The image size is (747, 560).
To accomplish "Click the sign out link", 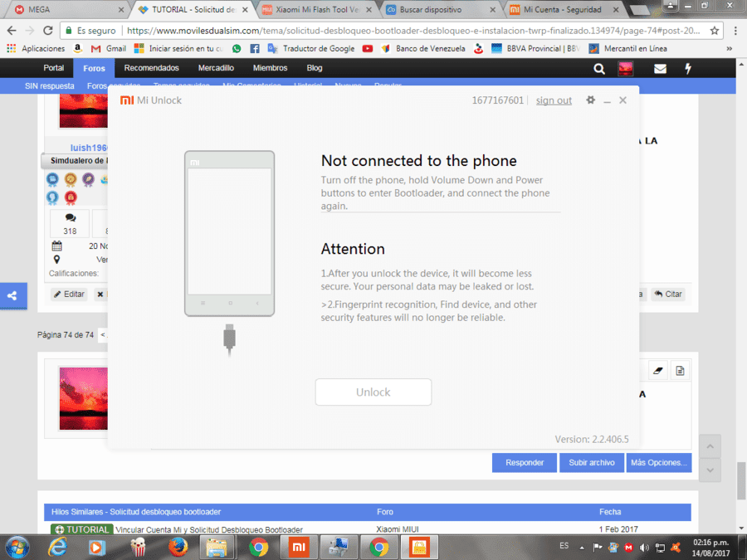I will click(x=554, y=100).
